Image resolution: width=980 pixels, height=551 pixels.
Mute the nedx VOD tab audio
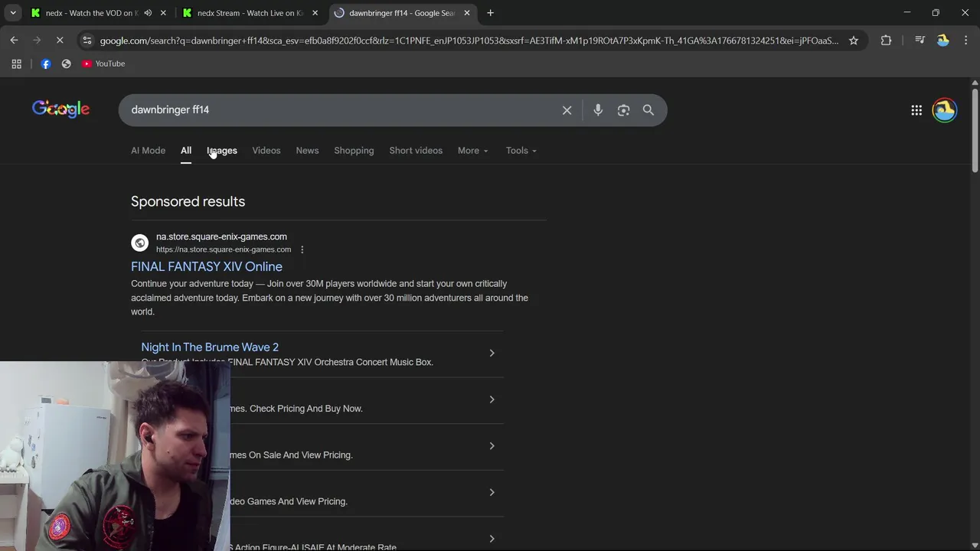click(148, 13)
